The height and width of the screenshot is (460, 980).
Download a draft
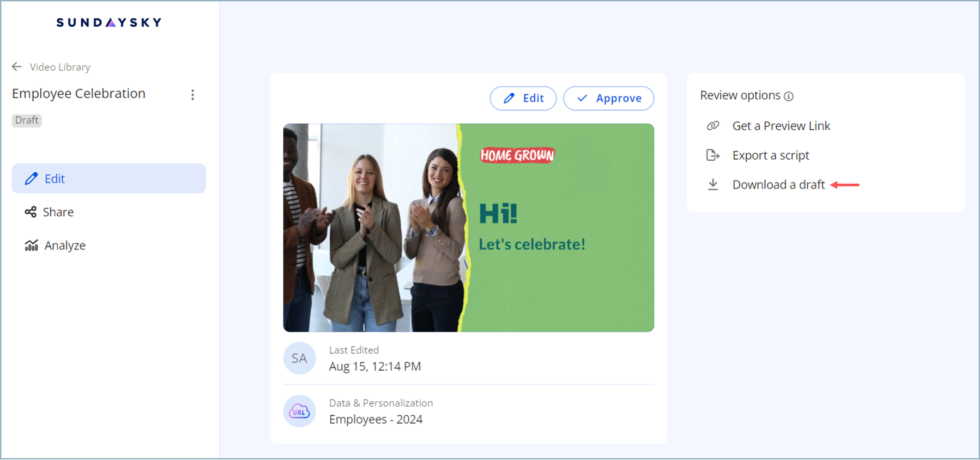[778, 185]
